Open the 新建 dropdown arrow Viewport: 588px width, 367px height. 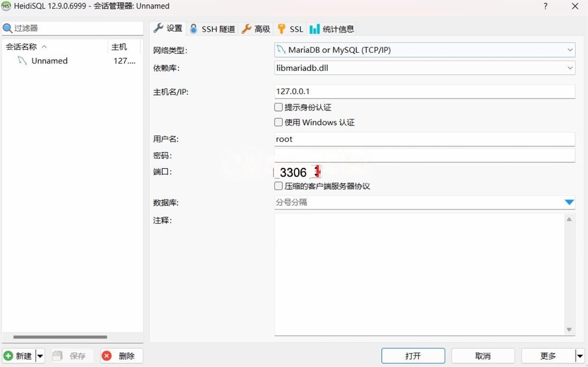click(x=40, y=356)
